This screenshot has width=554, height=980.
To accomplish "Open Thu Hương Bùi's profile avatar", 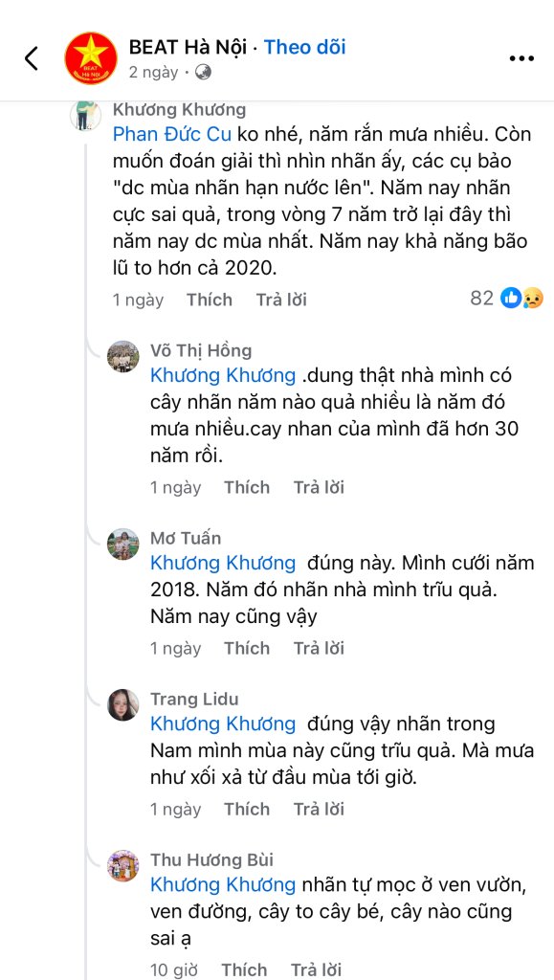I will click(123, 865).
